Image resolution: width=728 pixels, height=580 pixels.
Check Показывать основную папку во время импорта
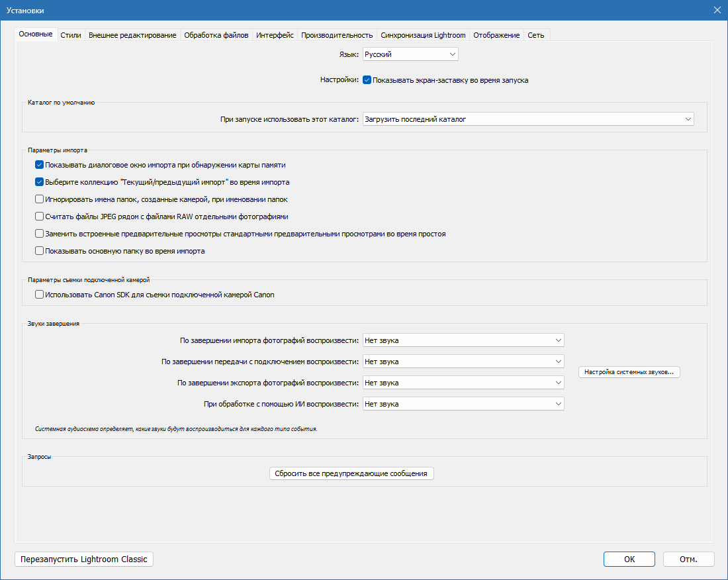pyautogui.click(x=40, y=251)
